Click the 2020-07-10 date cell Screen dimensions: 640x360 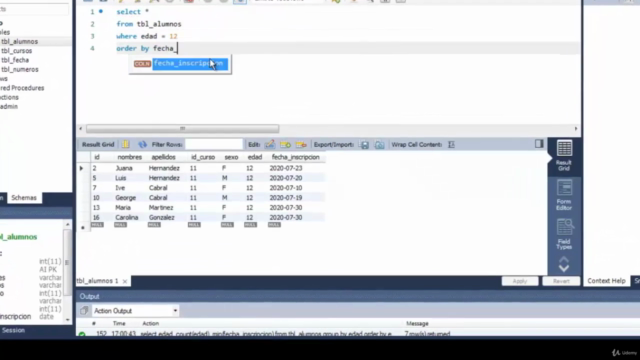tap(286, 188)
